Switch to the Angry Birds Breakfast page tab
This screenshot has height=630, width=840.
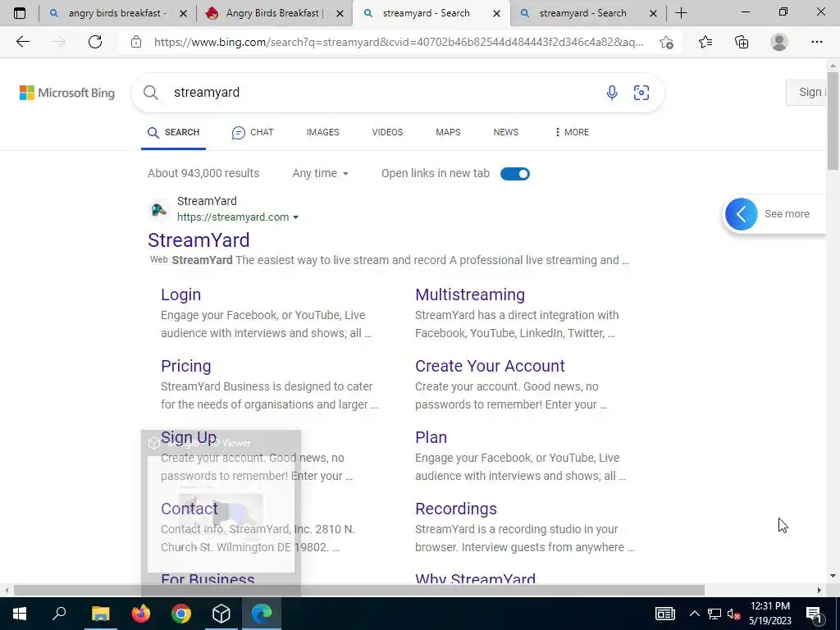pyautogui.click(x=274, y=13)
